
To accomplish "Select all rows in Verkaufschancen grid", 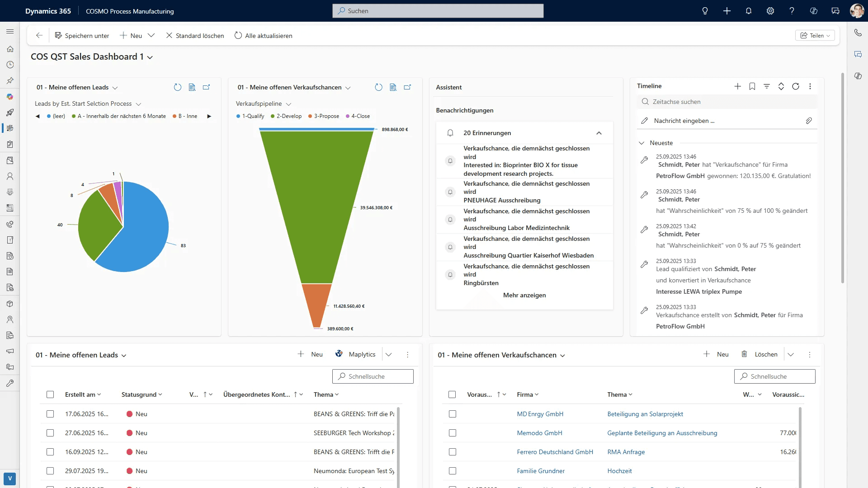I will 452,394.
